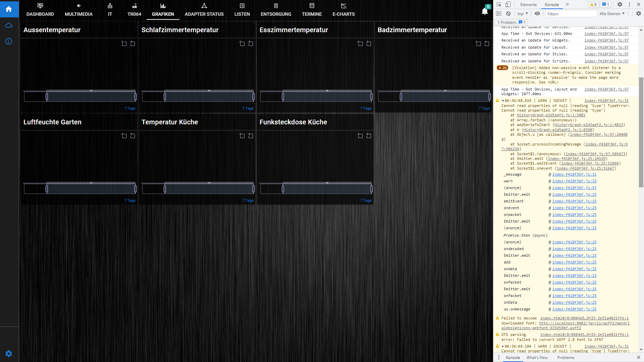Open the Probleme drawer tab
The image size is (644, 362).
coord(566,358)
